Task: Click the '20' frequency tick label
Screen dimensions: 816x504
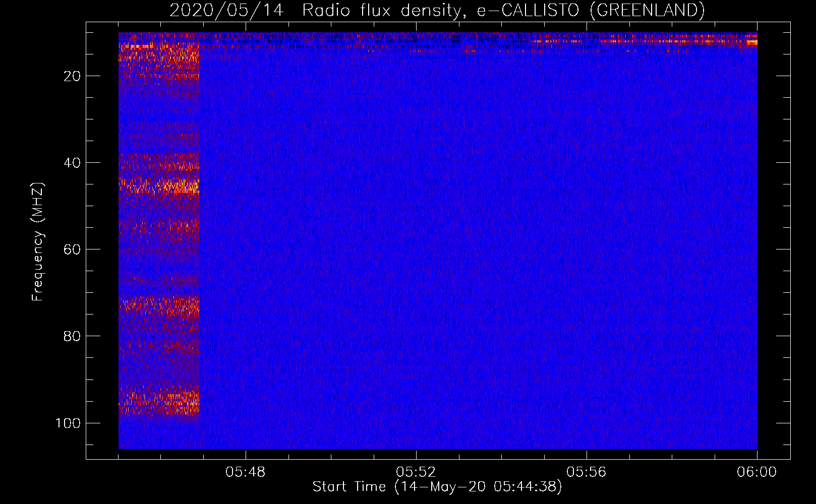Action: [72, 76]
